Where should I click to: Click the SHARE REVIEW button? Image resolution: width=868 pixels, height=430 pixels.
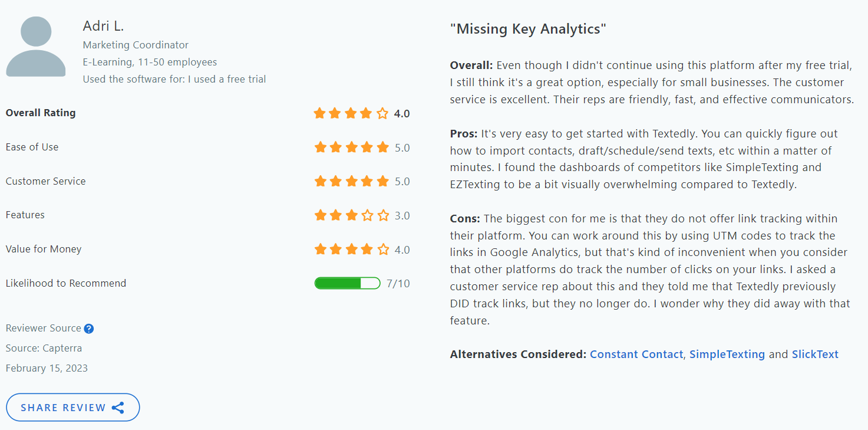point(73,408)
